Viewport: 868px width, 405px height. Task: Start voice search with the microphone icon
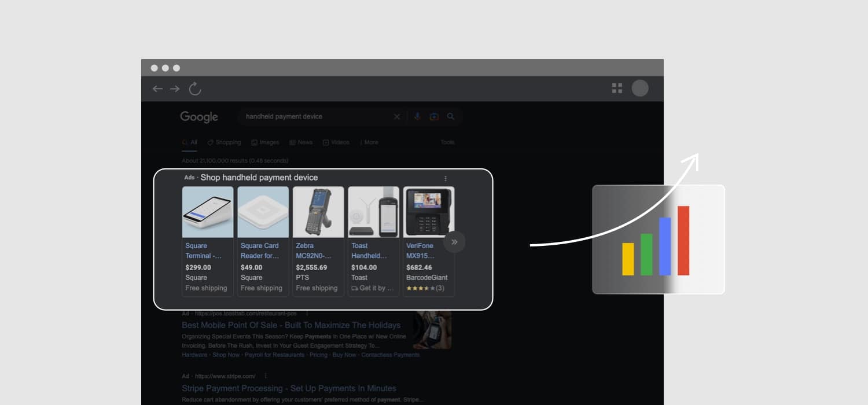[x=417, y=116]
